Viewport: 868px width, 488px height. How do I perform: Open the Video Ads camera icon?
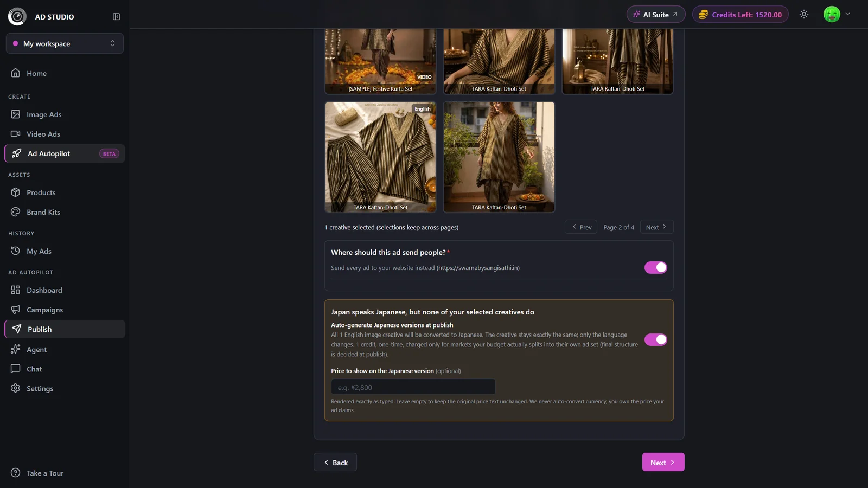tap(16, 134)
